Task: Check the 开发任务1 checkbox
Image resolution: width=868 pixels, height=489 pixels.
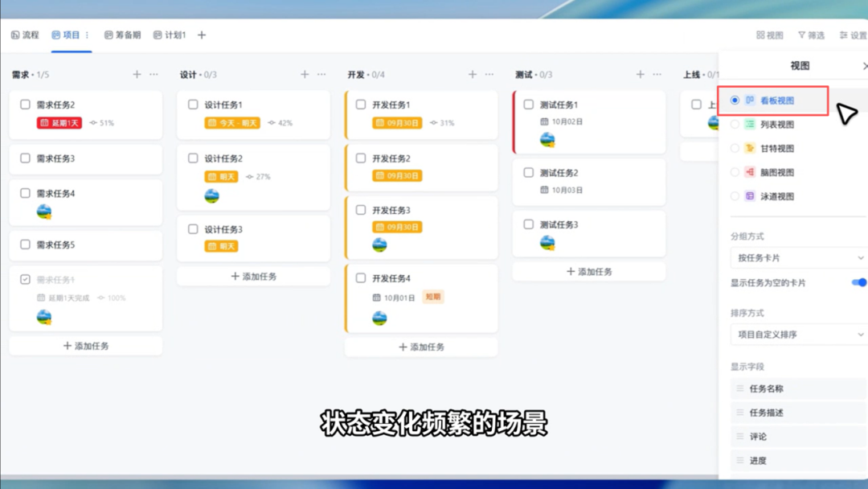Action: 360,104
